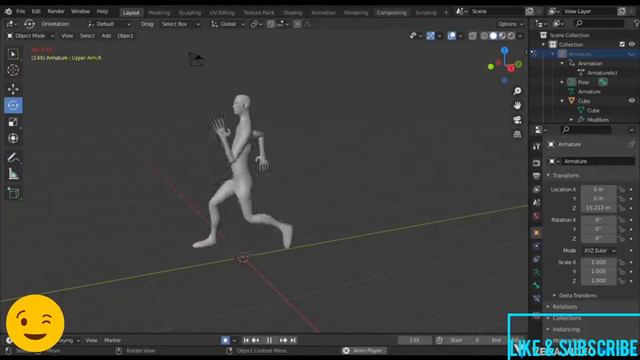Pick the Scale tool
Screen dimensions: 640x360
coord(13,122)
